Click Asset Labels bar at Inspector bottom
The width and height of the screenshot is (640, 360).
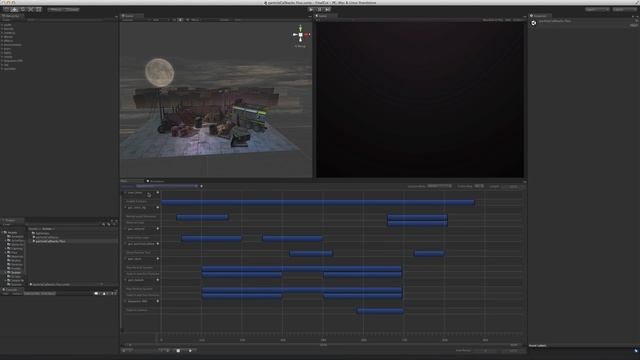584,346
